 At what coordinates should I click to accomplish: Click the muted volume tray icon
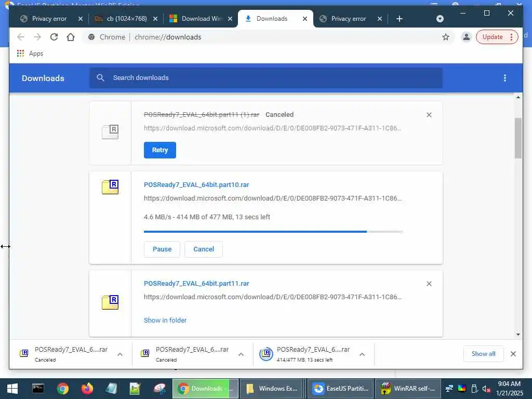(486, 389)
